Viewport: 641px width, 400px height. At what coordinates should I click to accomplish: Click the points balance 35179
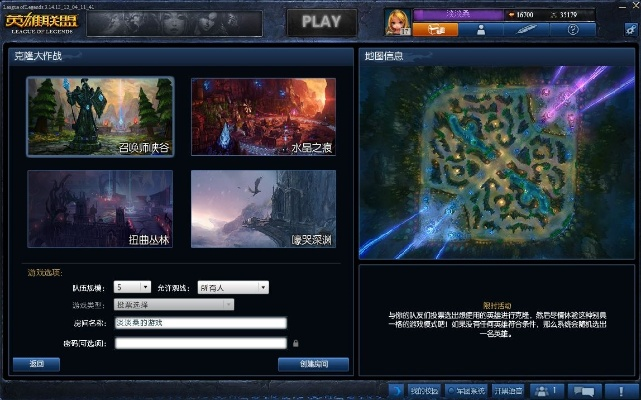click(x=565, y=15)
